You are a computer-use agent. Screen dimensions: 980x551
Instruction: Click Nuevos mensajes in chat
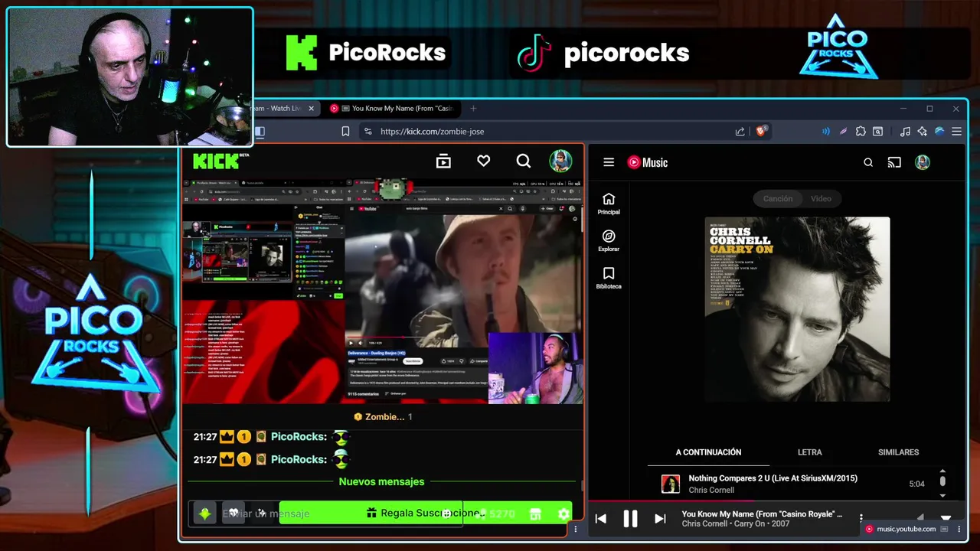(381, 481)
